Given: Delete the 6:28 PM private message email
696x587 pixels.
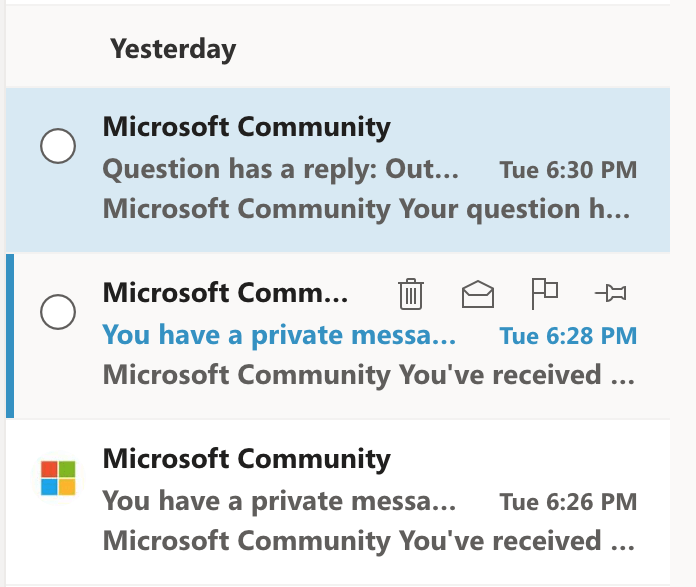Looking at the screenshot, I should [x=411, y=294].
